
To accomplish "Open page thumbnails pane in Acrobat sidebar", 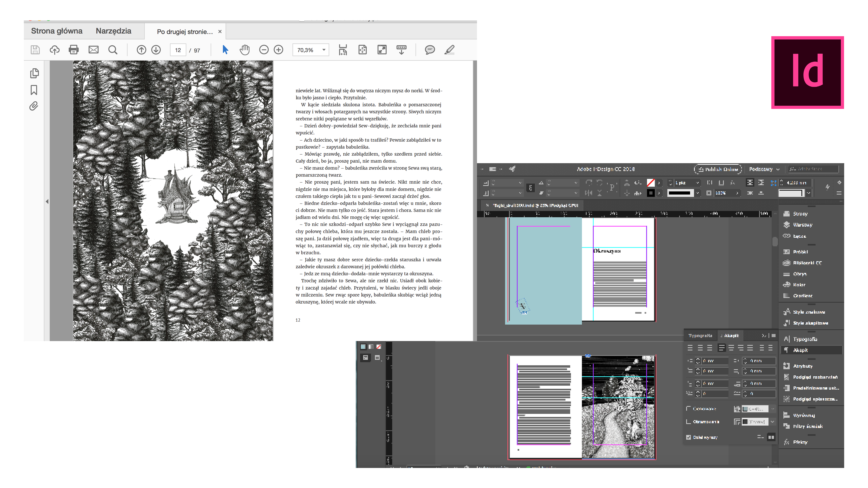I will 34,73.
